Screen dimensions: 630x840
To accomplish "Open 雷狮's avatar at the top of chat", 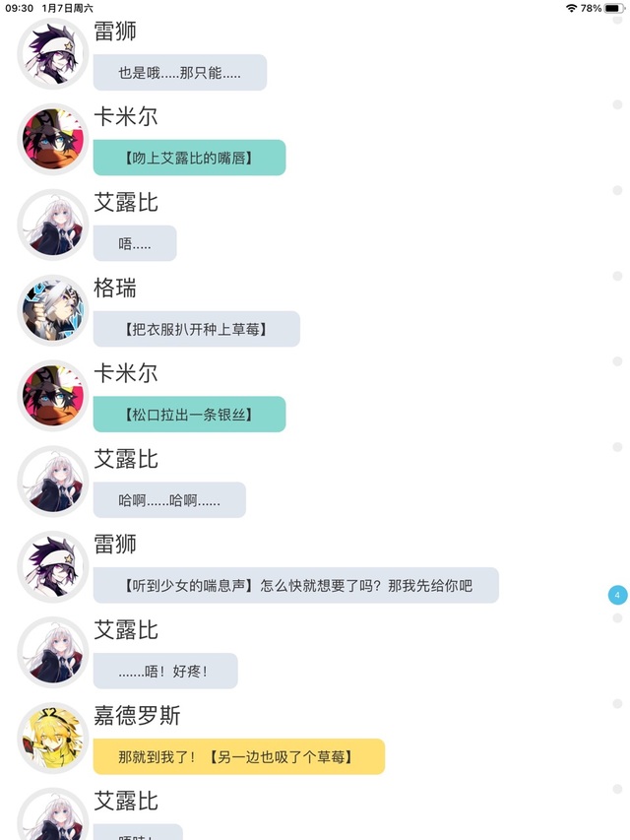I will 52,53.
